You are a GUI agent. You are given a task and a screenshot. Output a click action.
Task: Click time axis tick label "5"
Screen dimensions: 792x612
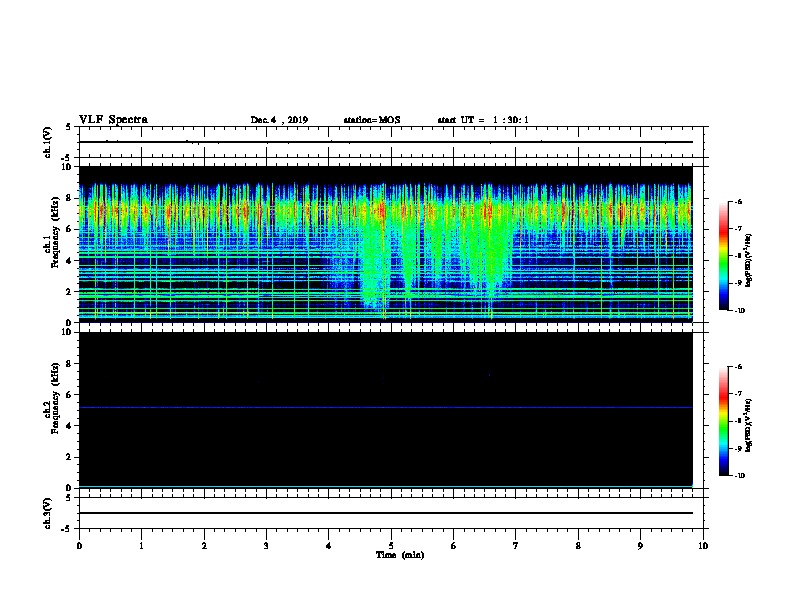point(391,545)
